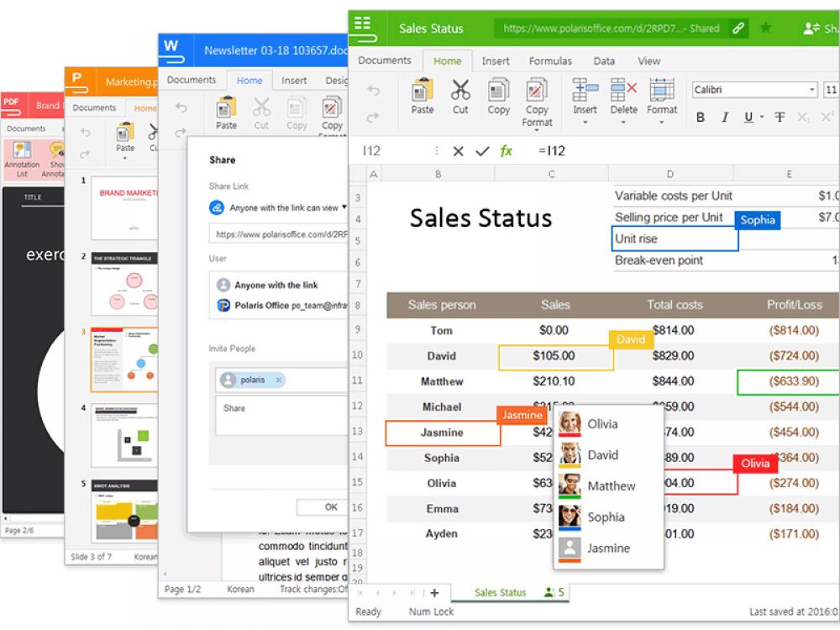Click the Cut scissors icon
The width and height of the screenshot is (840, 630).
coord(459,92)
